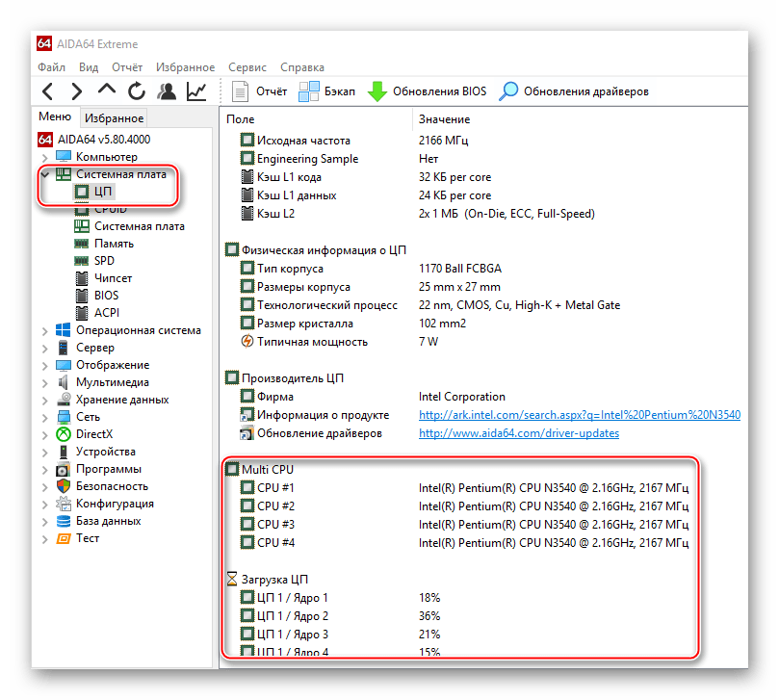The width and height of the screenshot is (779, 700).
Task: Select SPD in the tree
Action: coord(104,261)
